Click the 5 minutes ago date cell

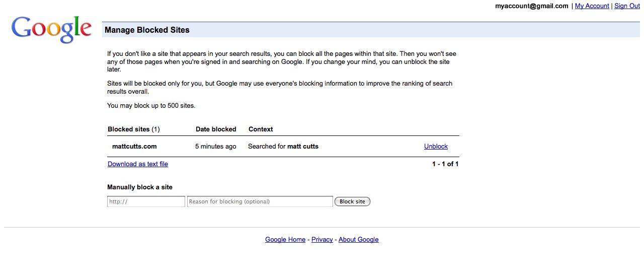coord(215,147)
